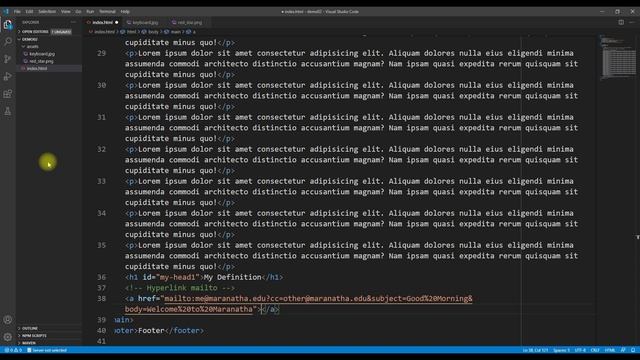Expand the Open Editors section
This screenshot has height=360, width=640.
click(35, 32)
